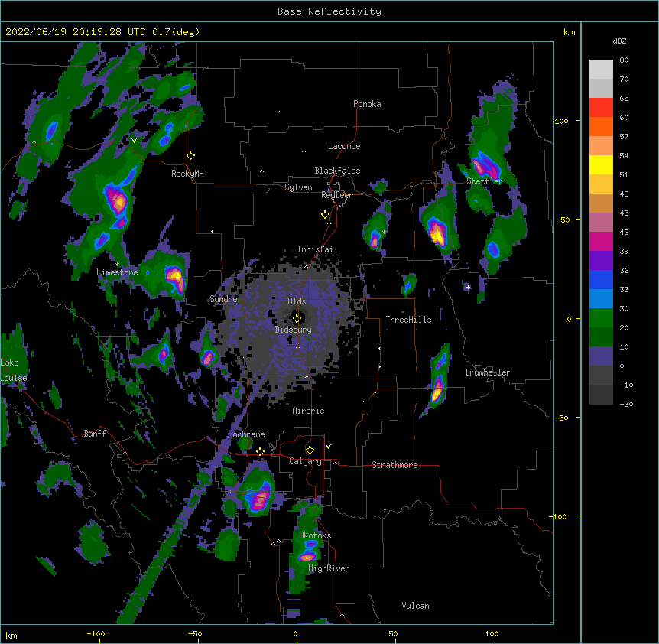Click the Calgary city label
Viewport: 659px width, 644px height.
[305, 461]
